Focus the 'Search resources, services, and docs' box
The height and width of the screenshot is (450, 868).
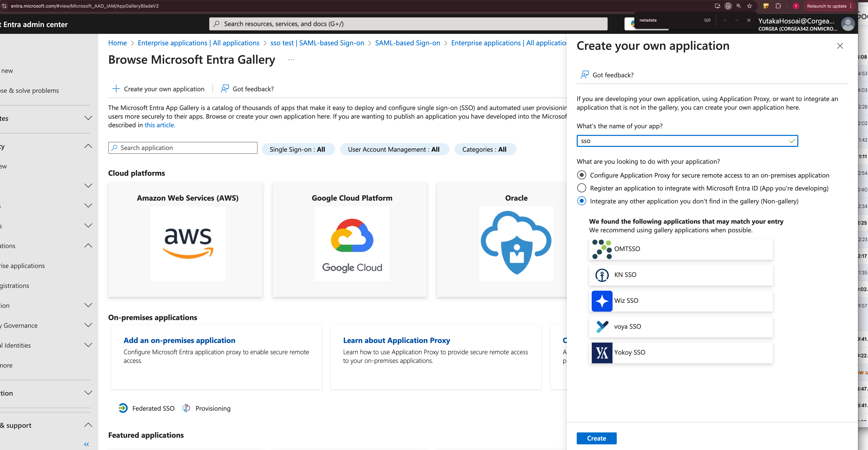click(408, 24)
